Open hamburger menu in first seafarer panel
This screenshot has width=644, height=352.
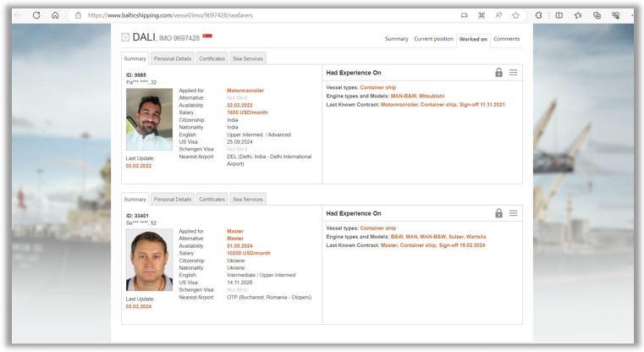point(513,73)
